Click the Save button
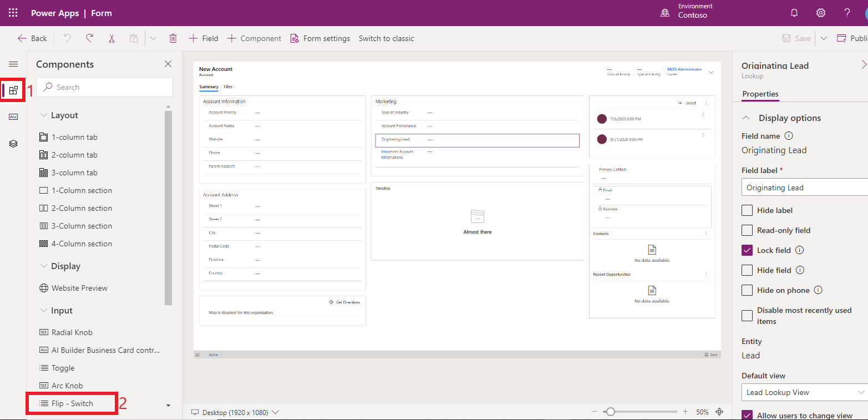Viewport: 868px width, 420px height. [x=796, y=38]
